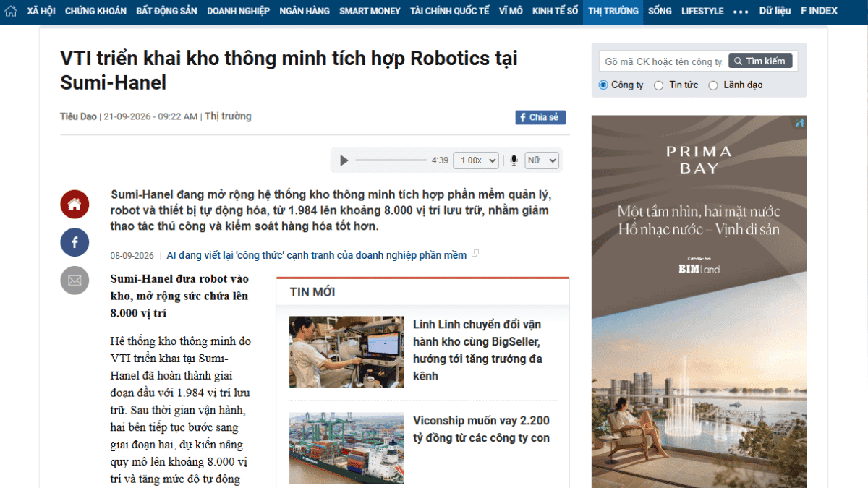The image size is (868, 488).
Task: Click subheading Sumi-Hanel đưa robot vào kho
Action: (x=179, y=296)
